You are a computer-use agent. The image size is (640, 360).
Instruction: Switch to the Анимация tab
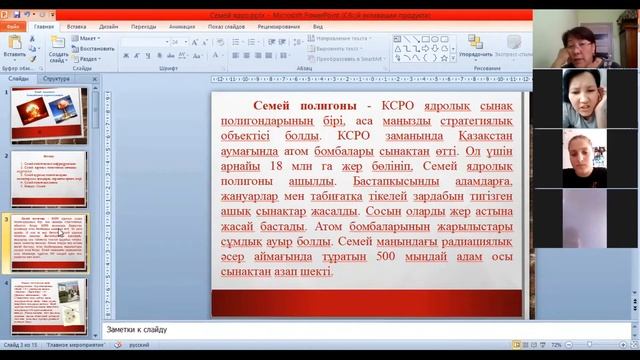coord(182,27)
